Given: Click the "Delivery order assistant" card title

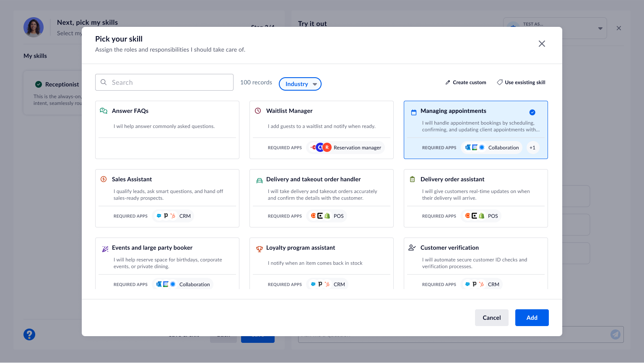Looking at the screenshot, I should pos(452,179).
